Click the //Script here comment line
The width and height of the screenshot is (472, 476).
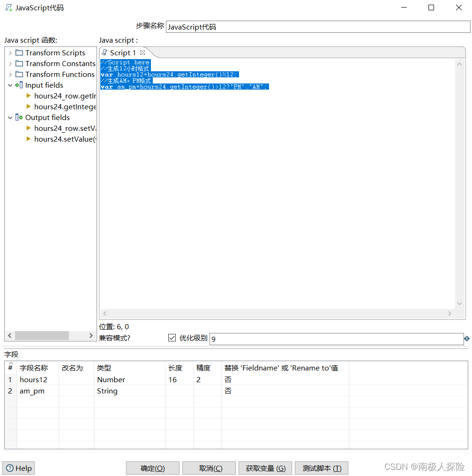pyautogui.click(x=125, y=62)
